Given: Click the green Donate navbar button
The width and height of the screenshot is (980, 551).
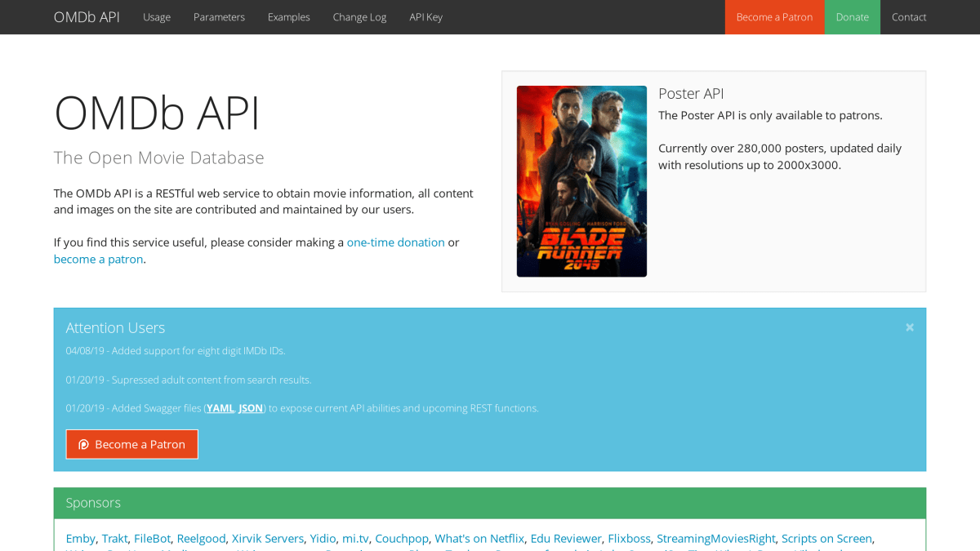Looking at the screenshot, I should (x=852, y=17).
